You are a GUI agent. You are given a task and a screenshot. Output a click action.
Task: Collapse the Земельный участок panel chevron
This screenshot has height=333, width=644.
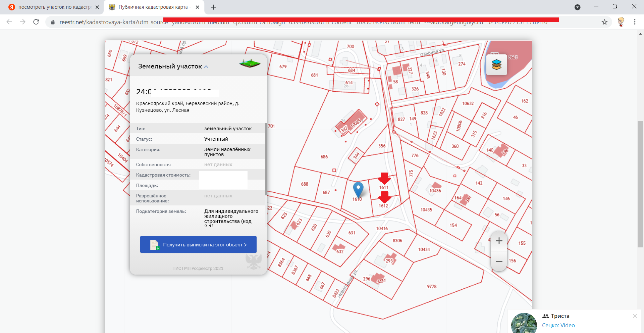pyautogui.click(x=206, y=67)
